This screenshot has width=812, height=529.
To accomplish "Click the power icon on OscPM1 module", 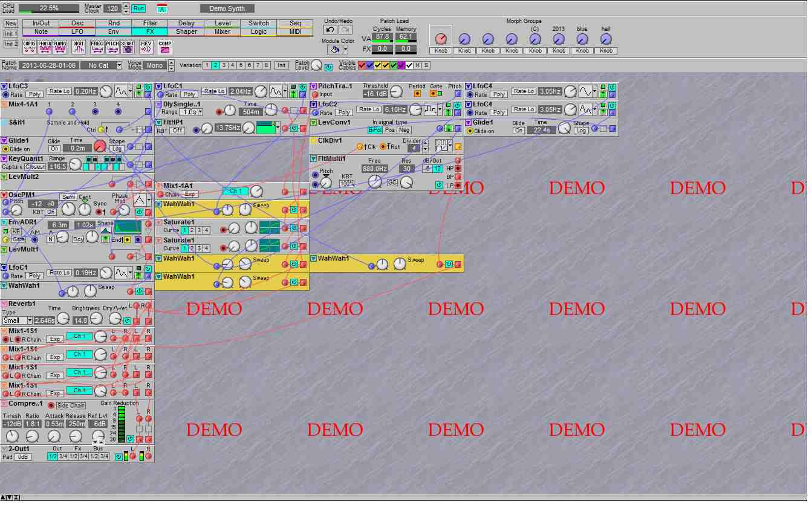I will 139,212.
